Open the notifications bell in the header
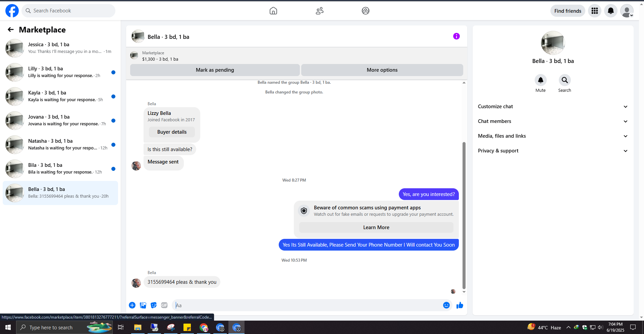 611,11
